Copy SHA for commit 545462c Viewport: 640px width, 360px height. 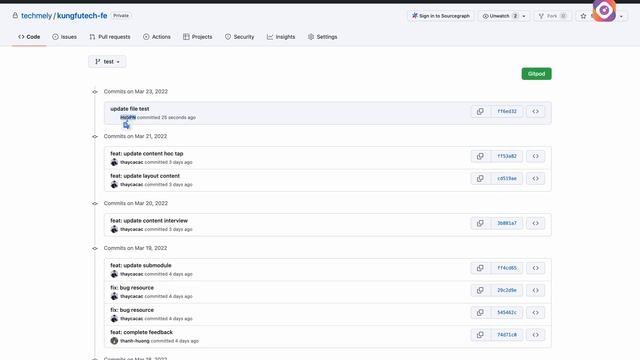click(480, 313)
